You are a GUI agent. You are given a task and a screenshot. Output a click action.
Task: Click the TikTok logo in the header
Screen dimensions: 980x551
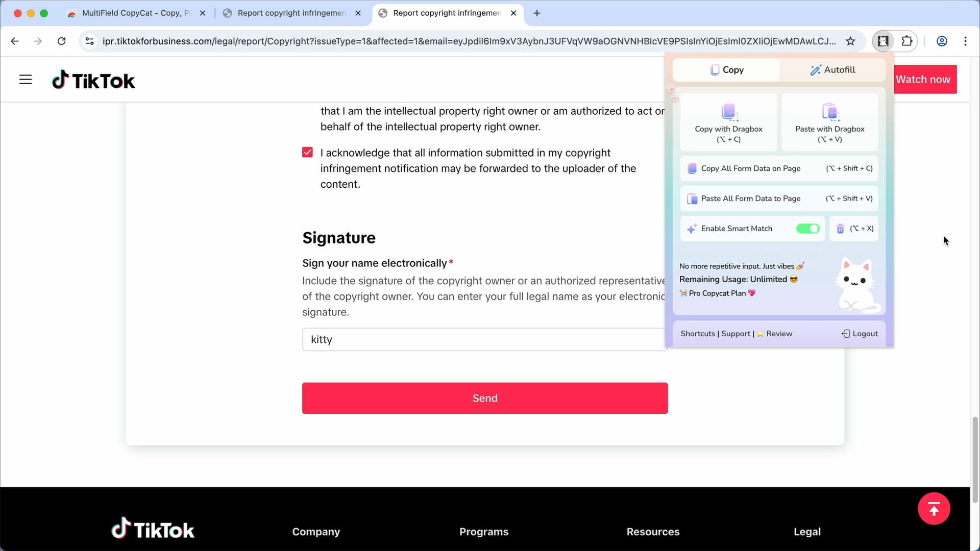click(93, 79)
